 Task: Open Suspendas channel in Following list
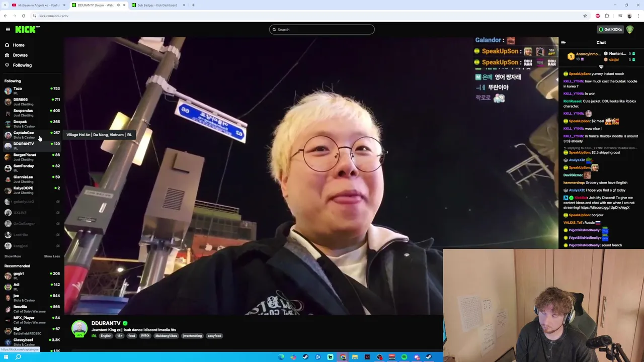31,113
